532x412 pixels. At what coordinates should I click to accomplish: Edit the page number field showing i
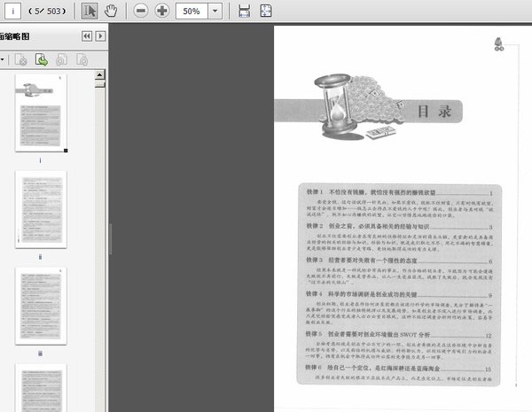(13, 12)
